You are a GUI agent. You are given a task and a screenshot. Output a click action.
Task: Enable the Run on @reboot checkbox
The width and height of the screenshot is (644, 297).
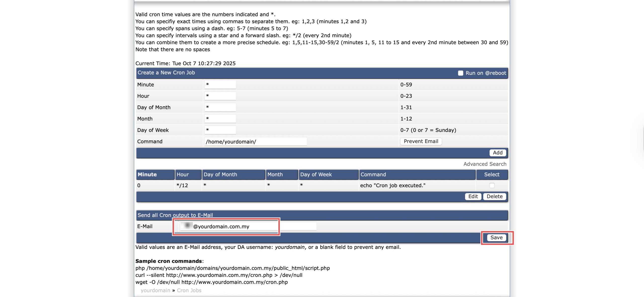pos(460,73)
